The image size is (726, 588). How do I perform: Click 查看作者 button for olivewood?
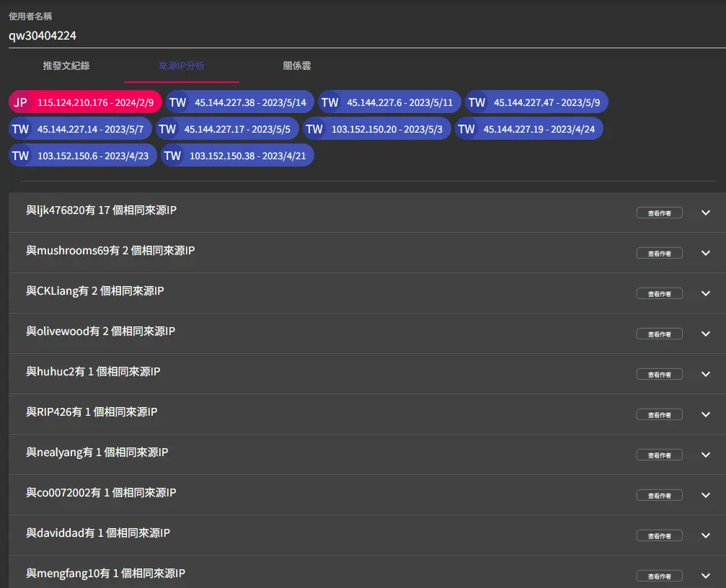659,334
